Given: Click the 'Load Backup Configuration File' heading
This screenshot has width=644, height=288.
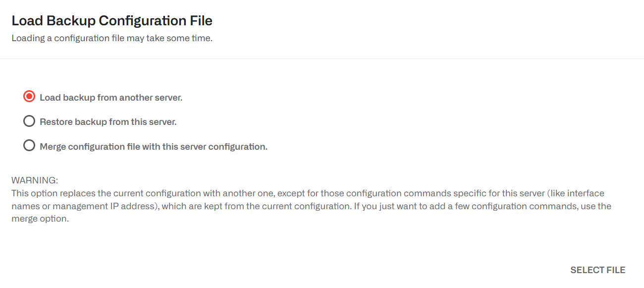Looking at the screenshot, I should click(112, 20).
